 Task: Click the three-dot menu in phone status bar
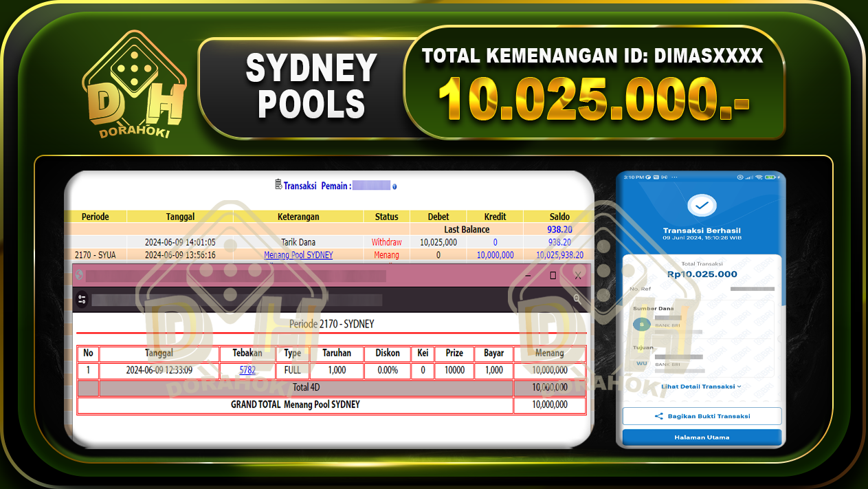(674, 176)
